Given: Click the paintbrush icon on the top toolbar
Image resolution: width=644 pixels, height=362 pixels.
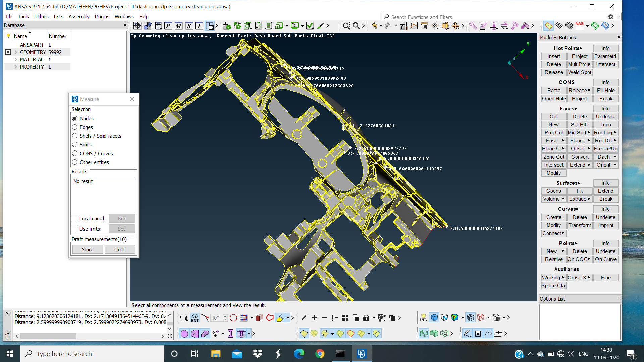Looking at the screenshot, I should tap(321, 25).
